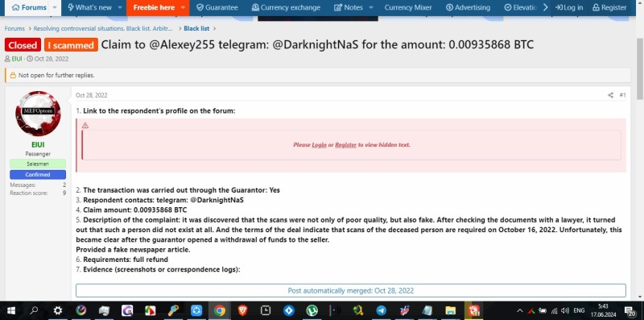The width and height of the screenshot is (644, 320).
Task: Expand the Notes menu arrow
Action: (x=371, y=7)
